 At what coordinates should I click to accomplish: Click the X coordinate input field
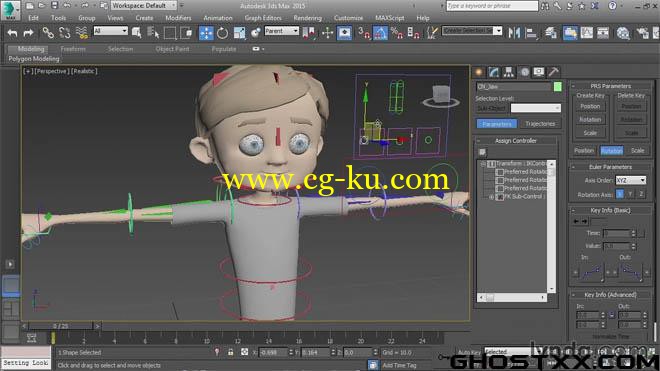(x=273, y=352)
